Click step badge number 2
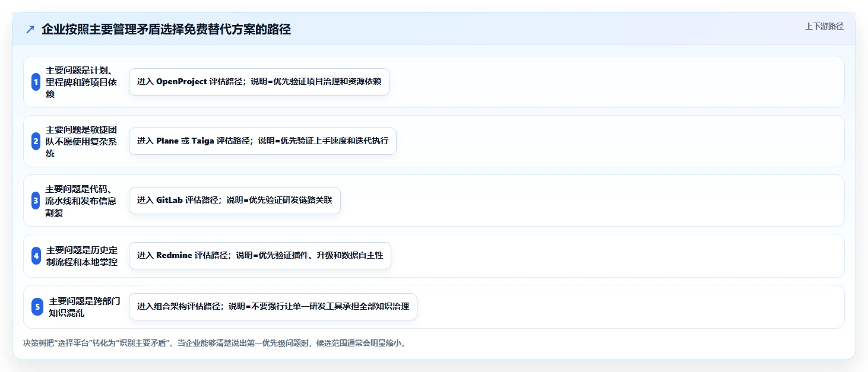The height and width of the screenshot is (372, 868). 36,141
